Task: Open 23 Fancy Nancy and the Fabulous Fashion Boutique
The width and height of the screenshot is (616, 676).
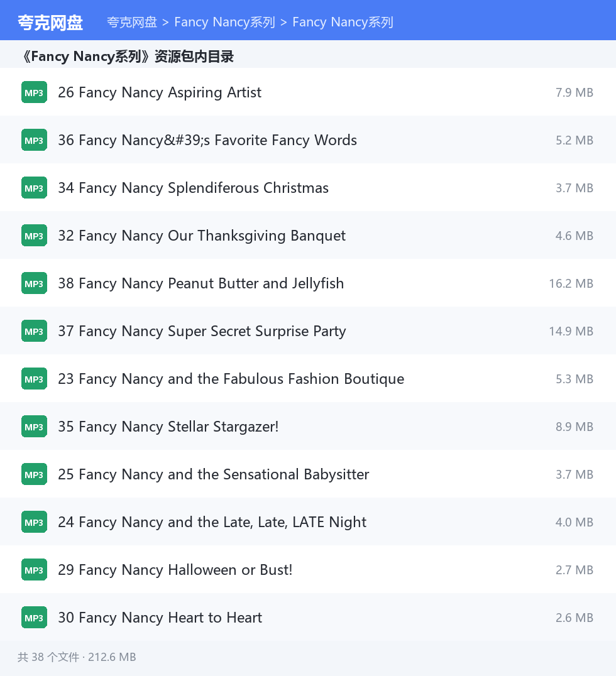Action: 231,379
